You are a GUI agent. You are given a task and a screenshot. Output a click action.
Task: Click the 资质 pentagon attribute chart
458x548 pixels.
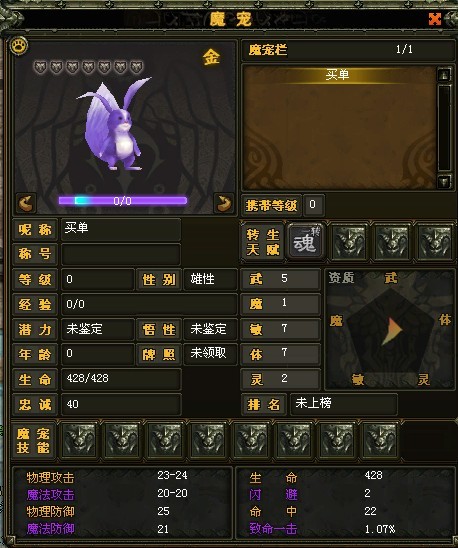[x=390, y=329]
